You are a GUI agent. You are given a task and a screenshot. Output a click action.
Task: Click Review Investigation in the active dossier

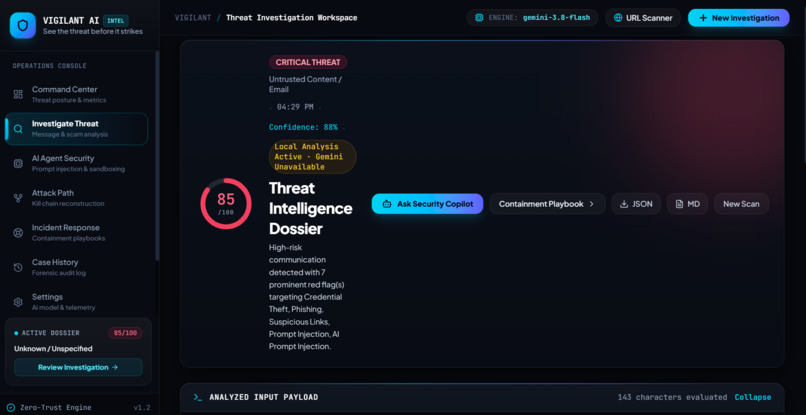tap(78, 367)
